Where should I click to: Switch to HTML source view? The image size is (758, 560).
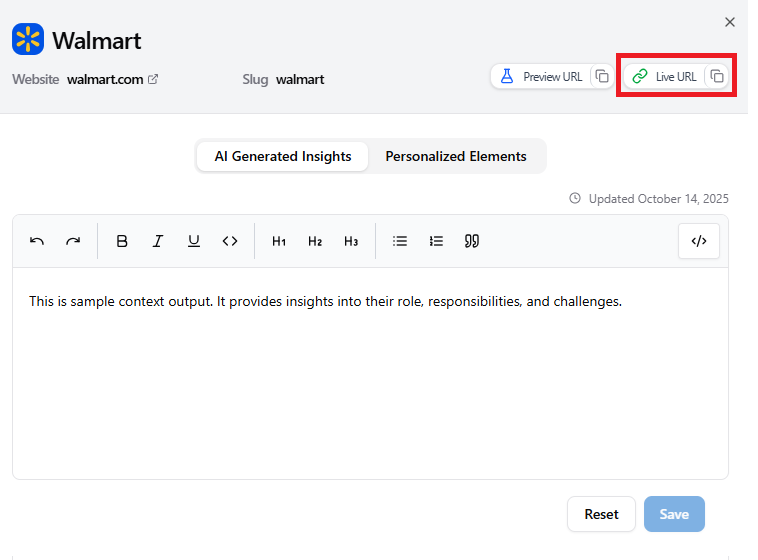pos(699,241)
